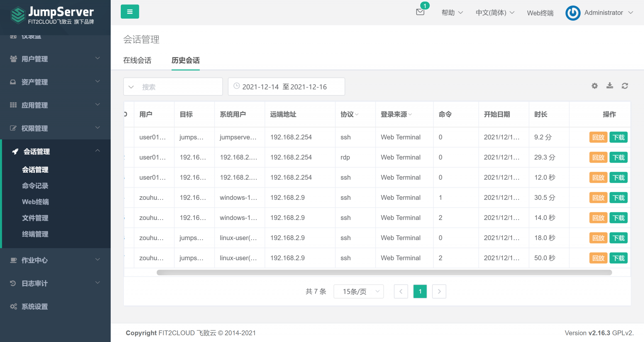Image resolution: width=644 pixels, height=342 pixels.
Task: Switch to the 历史会话 tab
Action: [x=186, y=60]
